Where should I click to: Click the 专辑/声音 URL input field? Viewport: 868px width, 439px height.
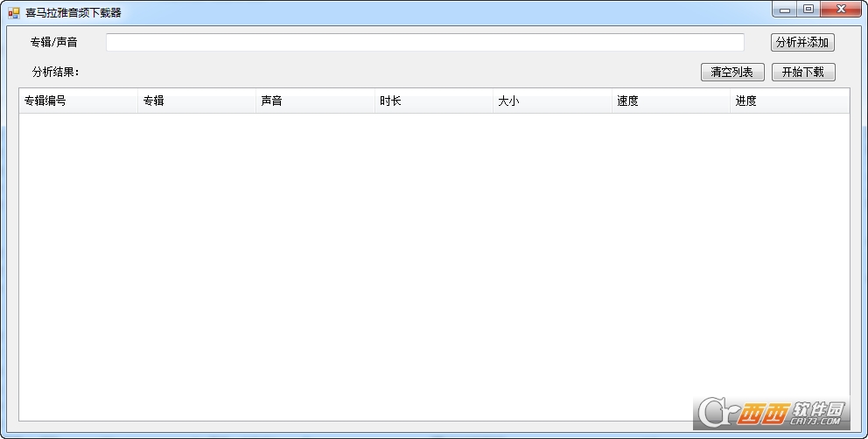point(424,42)
